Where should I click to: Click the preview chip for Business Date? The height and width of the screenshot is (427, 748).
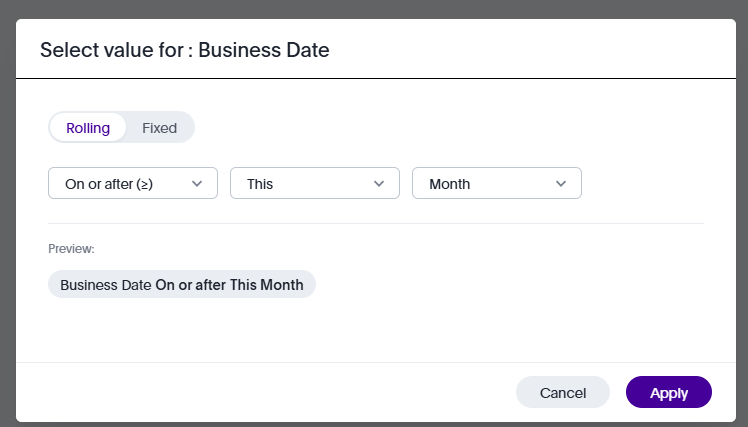click(181, 285)
